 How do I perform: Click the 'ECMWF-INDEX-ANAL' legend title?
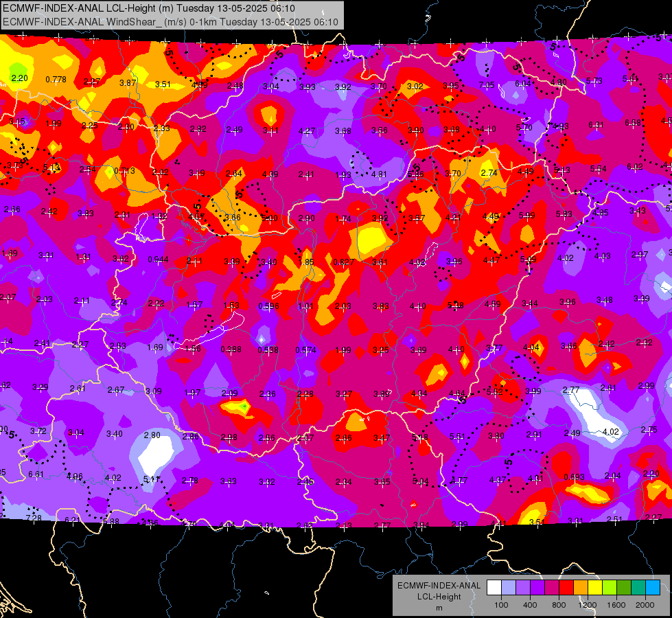tap(439, 586)
